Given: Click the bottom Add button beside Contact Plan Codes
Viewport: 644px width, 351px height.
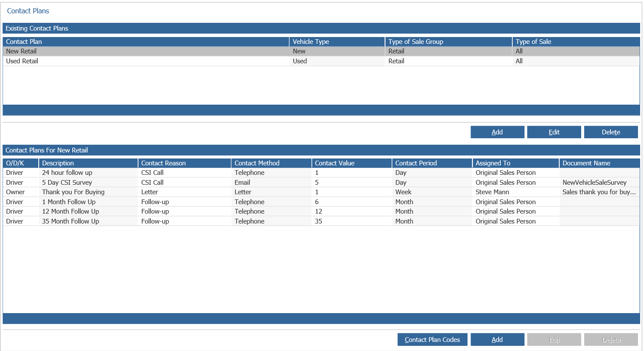Looking at the screenshot, I should pos(497,340).
